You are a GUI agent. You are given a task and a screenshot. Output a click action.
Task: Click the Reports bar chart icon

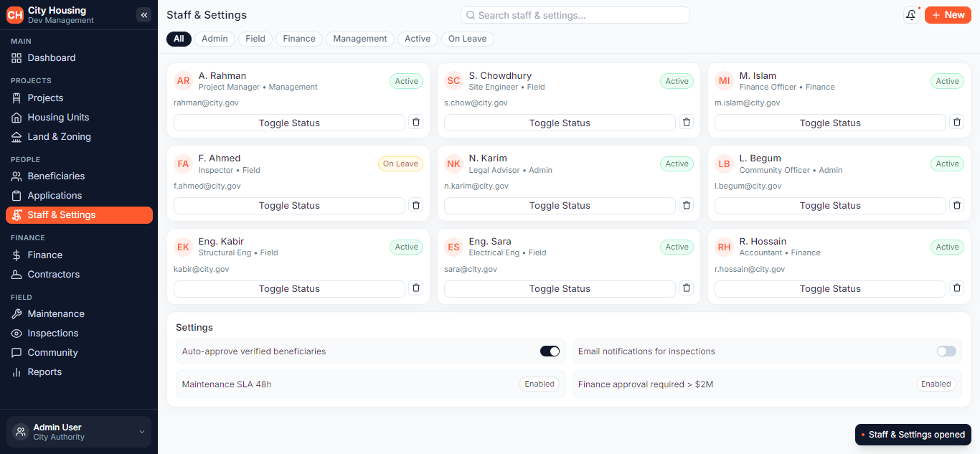(x=17, y=372)
